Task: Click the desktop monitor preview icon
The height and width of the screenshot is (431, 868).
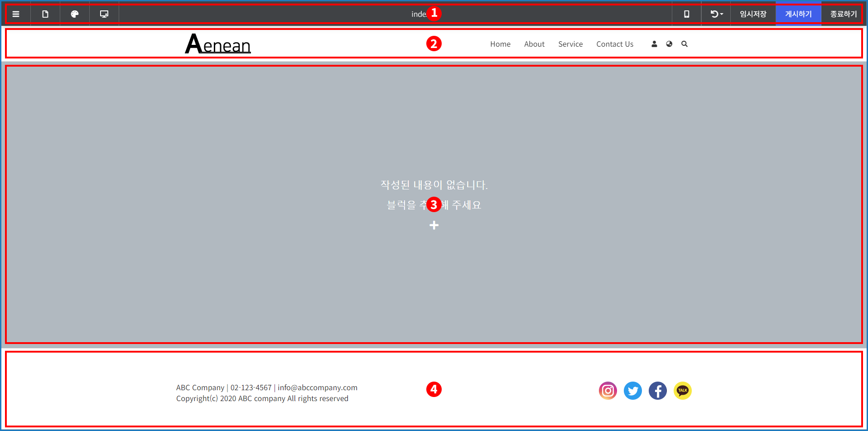Action: click(104, 14)
